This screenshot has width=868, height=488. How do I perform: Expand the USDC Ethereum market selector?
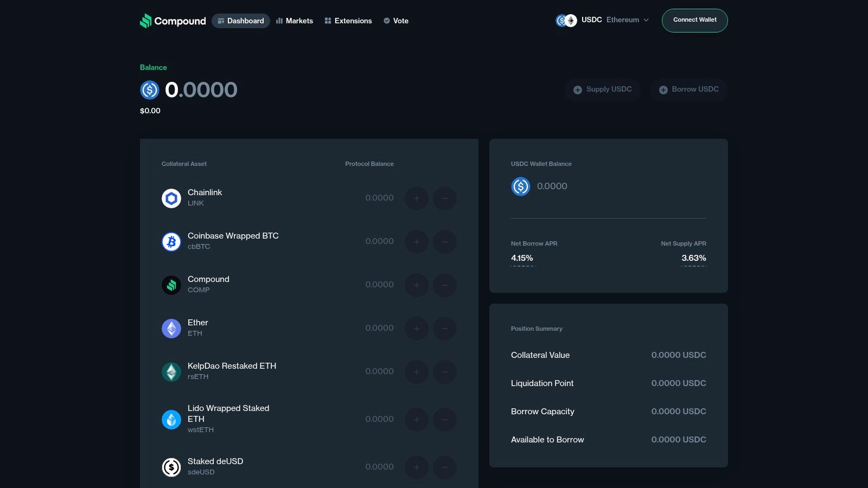click(602, 20)
